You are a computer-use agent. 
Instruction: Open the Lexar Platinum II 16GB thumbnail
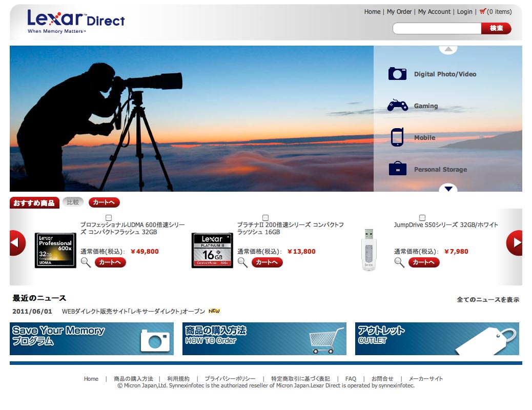(212, 250)
